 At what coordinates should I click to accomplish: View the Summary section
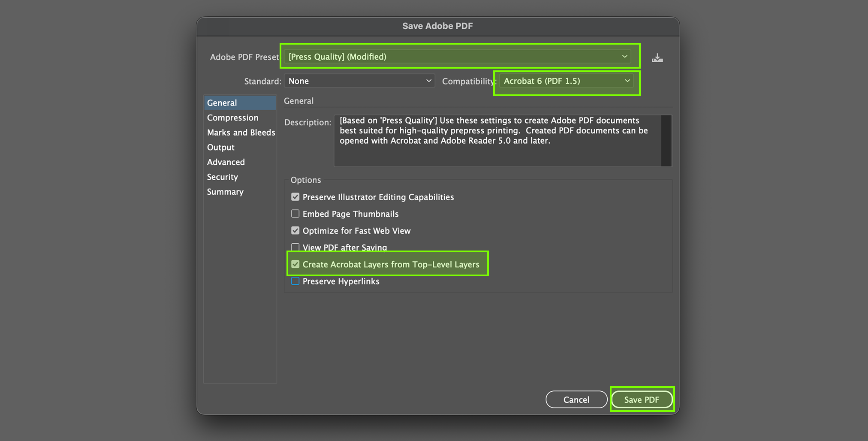(225, 192)
